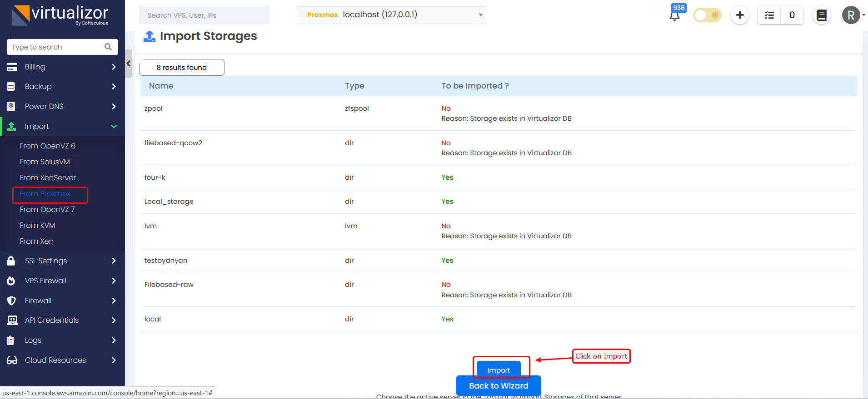The height and width of the screenshot is (399, 868).
Task: Click the To be Imported column header
Action: (x=475, y=86)
